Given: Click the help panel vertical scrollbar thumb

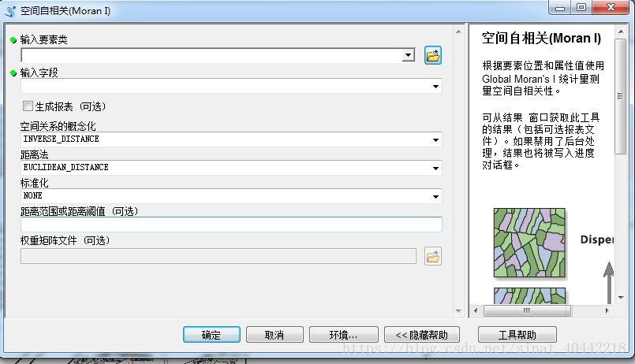Looking at the screenshot, I should [x=620, y=96].
